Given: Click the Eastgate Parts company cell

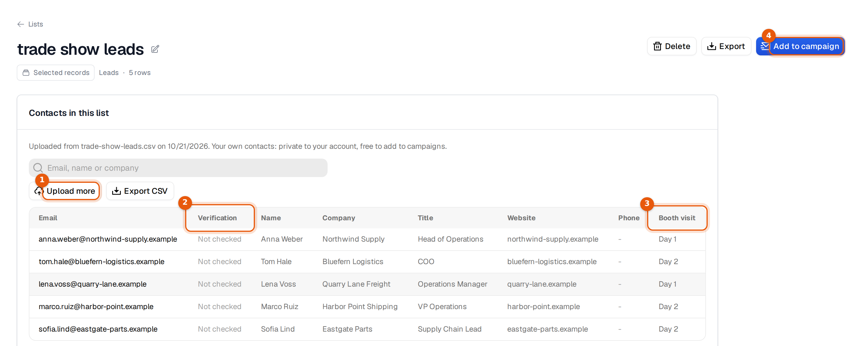Looking at the screenshot, I should coord(347,329).
